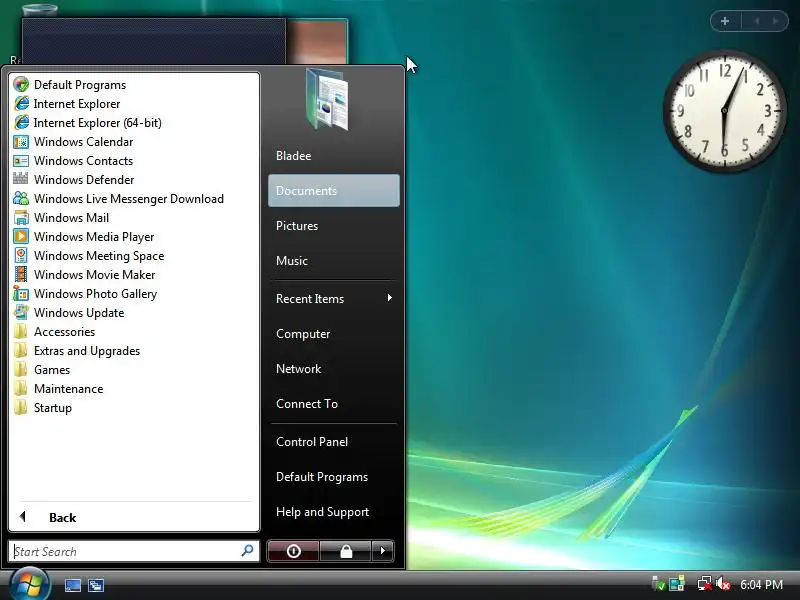Click the two-monitors tray icon left of network icon
Screen dimensions: 800x600
pyautogui.click(x=677, y=584)
